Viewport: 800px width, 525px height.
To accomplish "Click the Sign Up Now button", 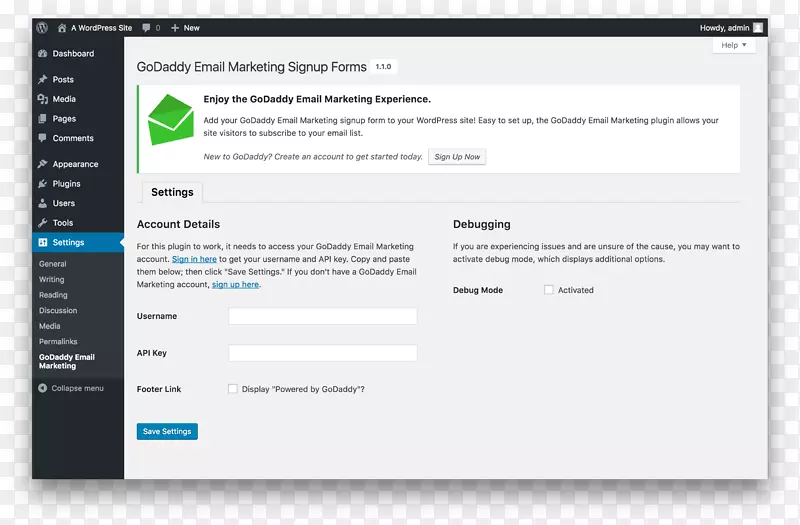I will pyautogui.click(x=457, y=157).
